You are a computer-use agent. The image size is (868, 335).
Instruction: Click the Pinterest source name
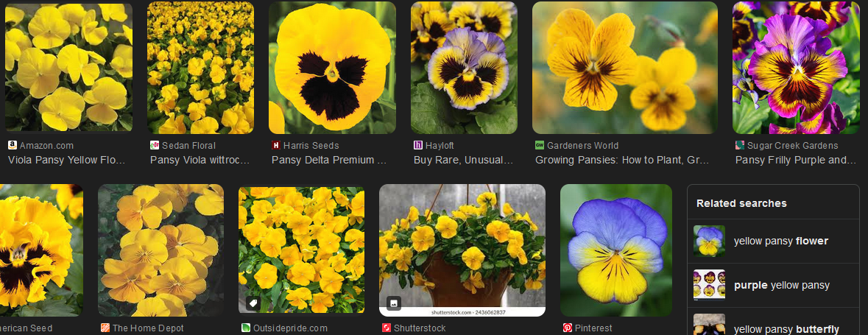pyautogui.click(x=593, y=328)
